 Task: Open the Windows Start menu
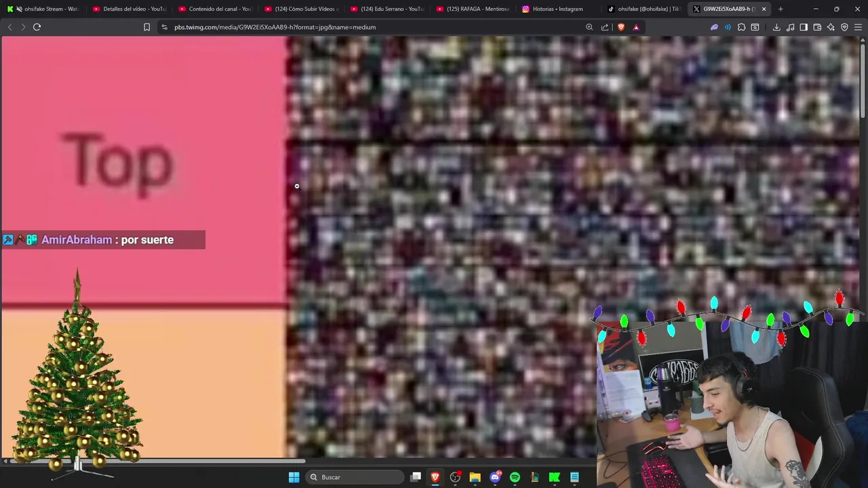[294, 477]
